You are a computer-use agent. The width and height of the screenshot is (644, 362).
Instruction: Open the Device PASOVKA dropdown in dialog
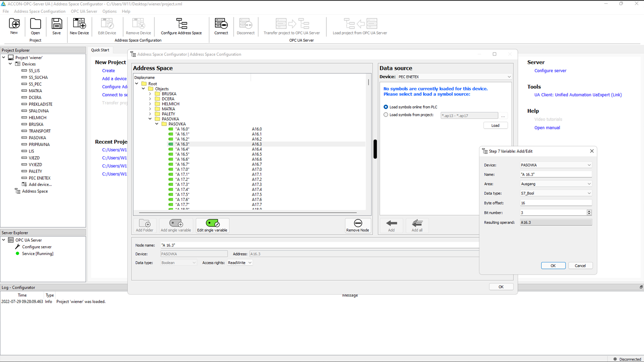556,165
